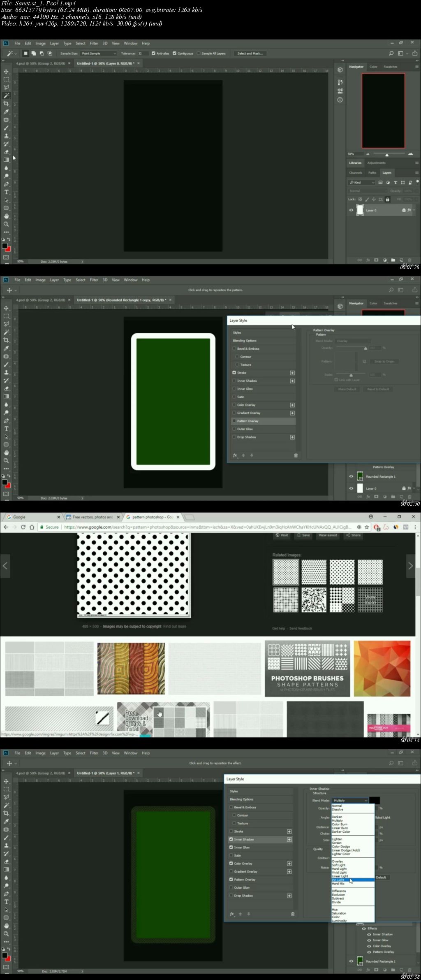Choose Pin Light from the blend mode list

(x=353, y=880)
